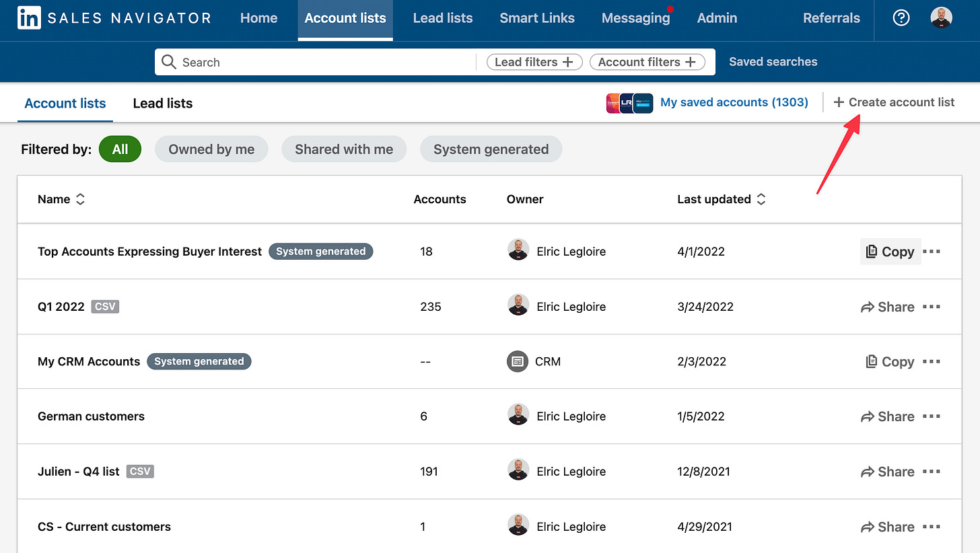
Task: Click account count 191
Action: pos(429,472)
